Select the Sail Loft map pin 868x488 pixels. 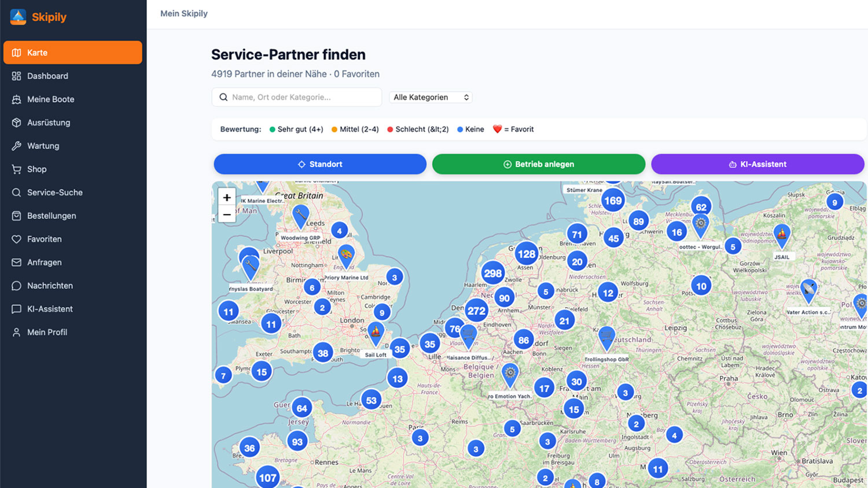(x=376, y=334)
